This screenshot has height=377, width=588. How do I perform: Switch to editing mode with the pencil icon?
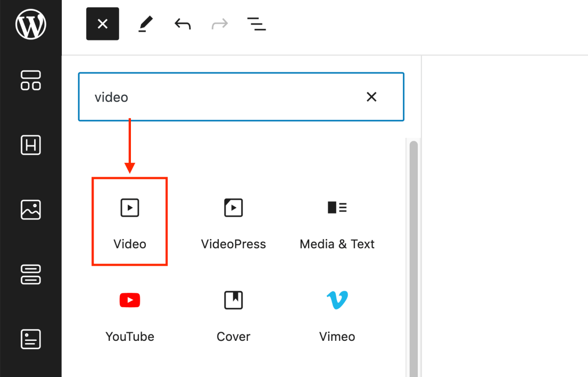pos(145,24)
